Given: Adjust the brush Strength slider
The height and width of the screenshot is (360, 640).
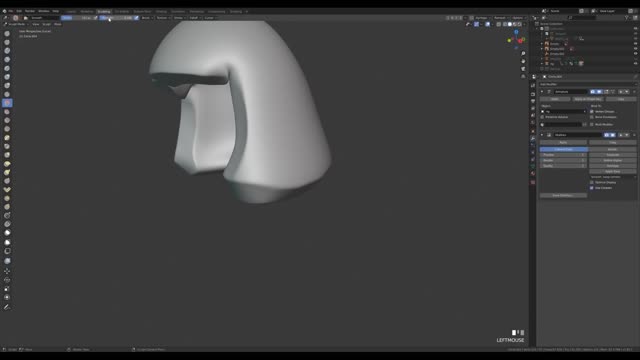Looking at the screenshot, I should (x=116, y=18).
